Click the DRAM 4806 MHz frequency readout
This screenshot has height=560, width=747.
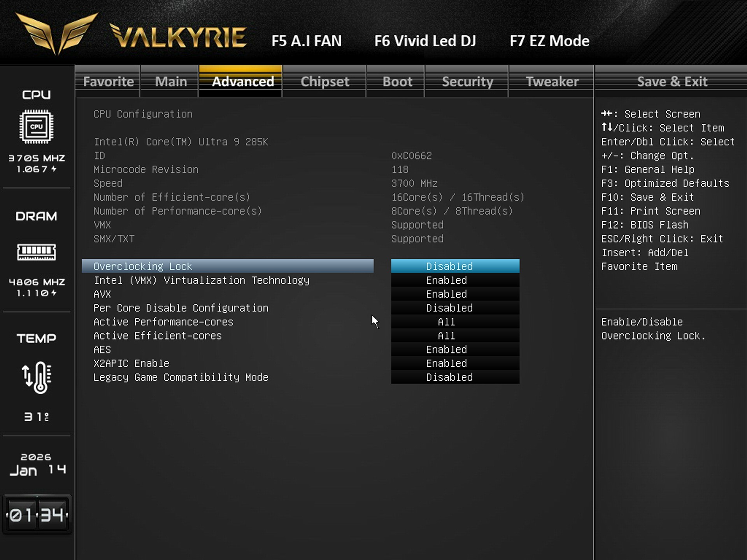(37, 282)
